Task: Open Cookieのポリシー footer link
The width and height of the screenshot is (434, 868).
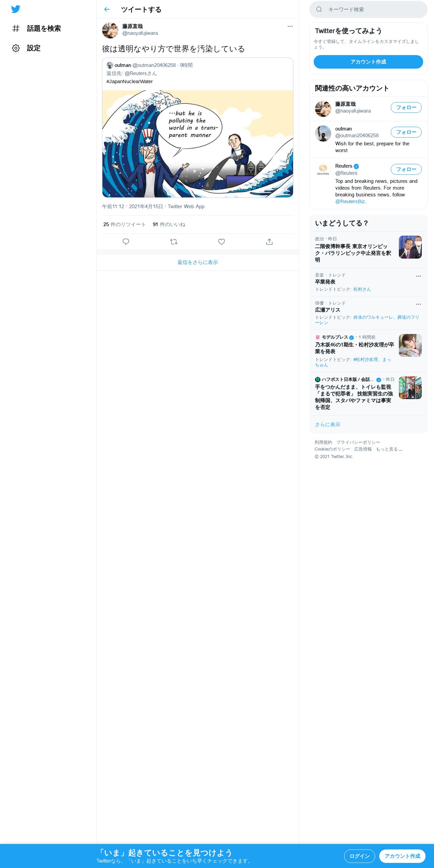Action: pyautogui.click(x=332, y=449)
